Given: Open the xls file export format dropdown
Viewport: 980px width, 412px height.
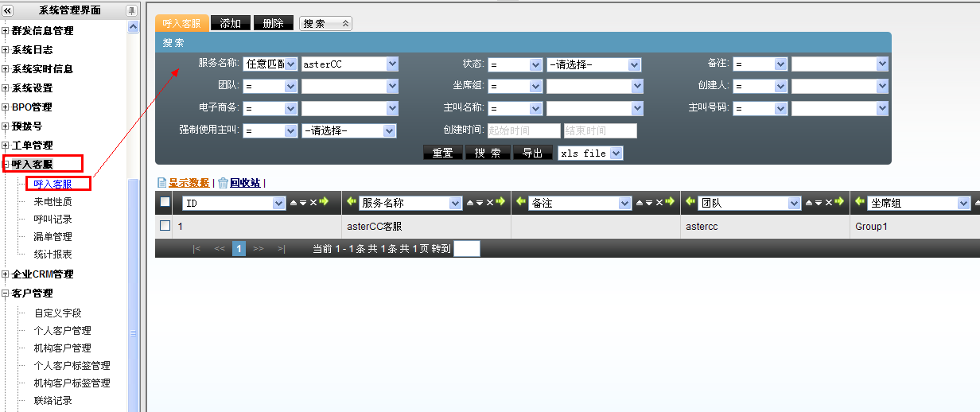Looking at the screenshot, I should pos(590,153).
